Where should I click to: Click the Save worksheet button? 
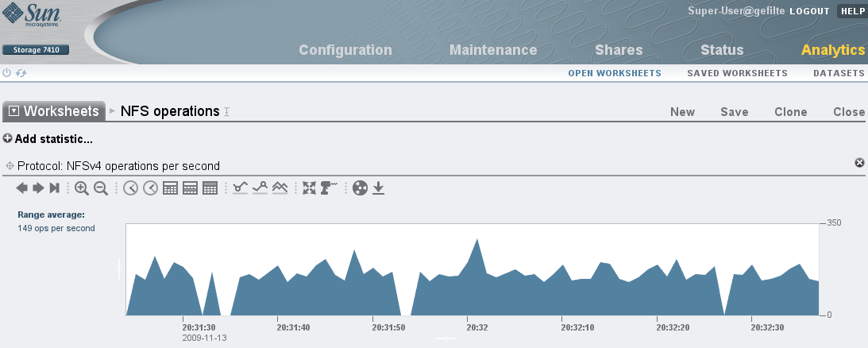pos(734,112)
